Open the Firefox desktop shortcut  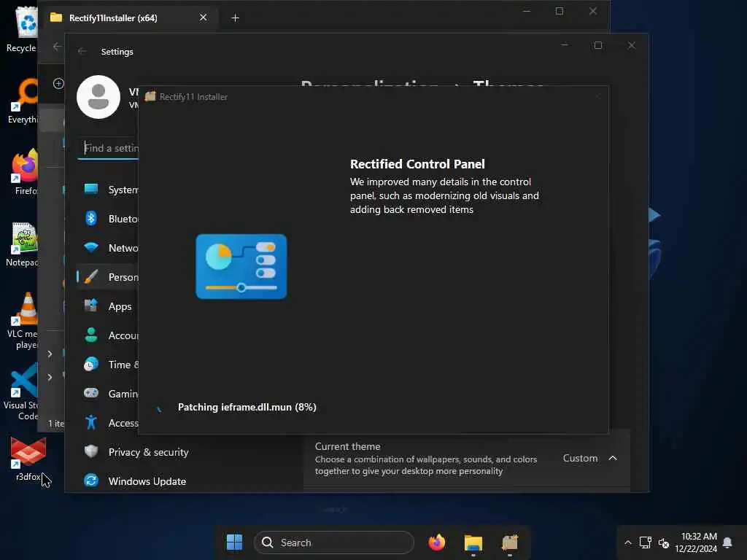25,172
